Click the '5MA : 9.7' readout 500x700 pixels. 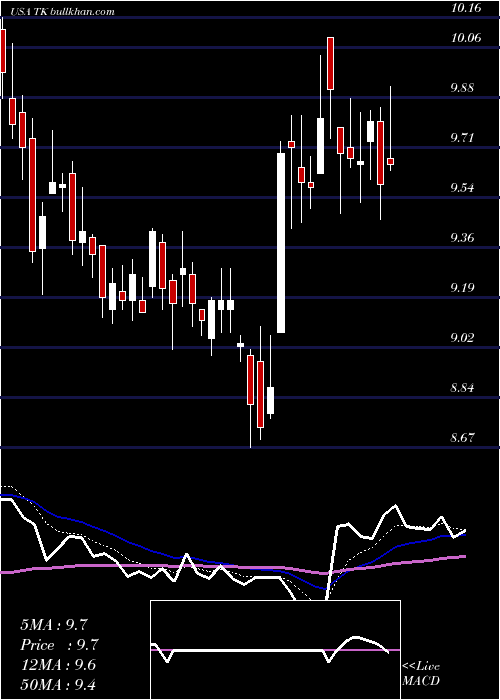[x=54, y=625]
